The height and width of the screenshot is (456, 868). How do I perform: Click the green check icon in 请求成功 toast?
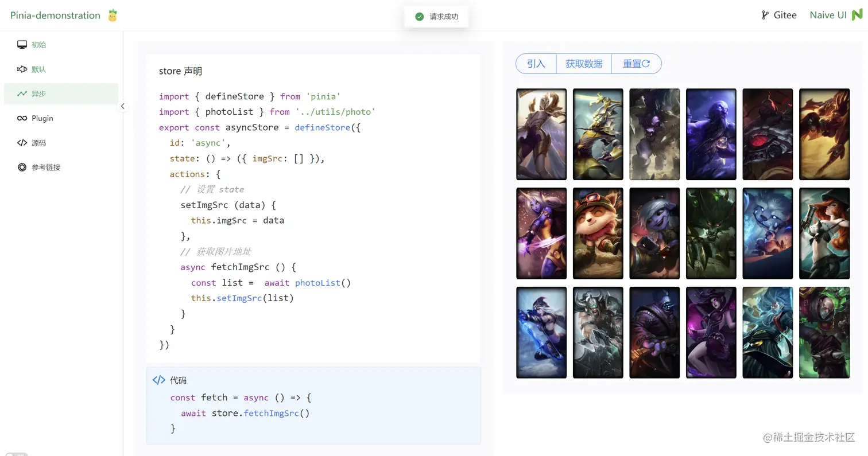click(x=419, y=17)
